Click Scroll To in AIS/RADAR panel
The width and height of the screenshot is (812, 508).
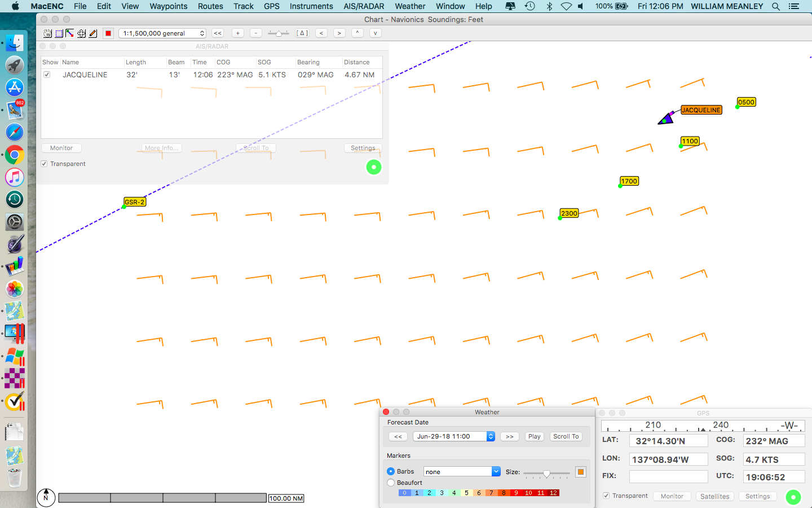256,148
